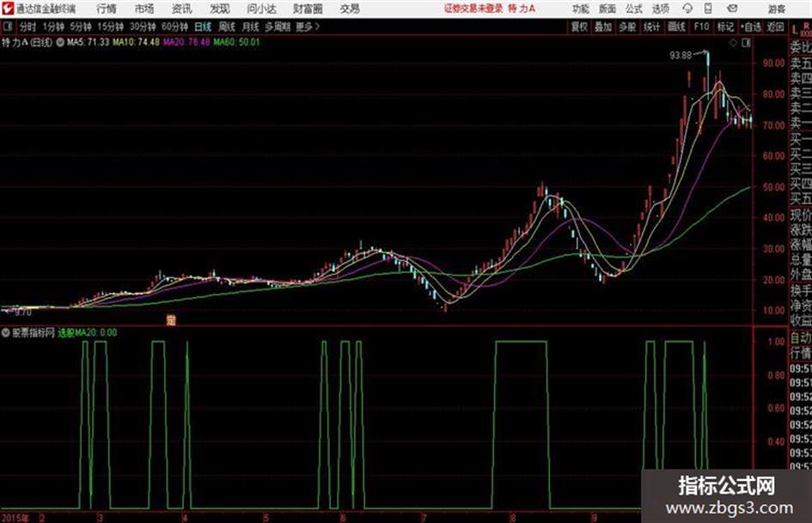Open the 选项 menu
The width and height of the screenshot is (812, 523).
tap(660, 9)
